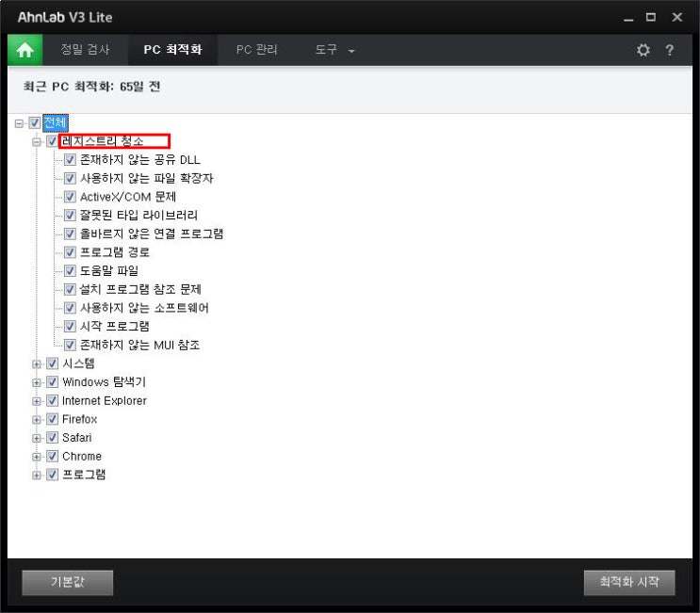Image resolution: width=700 pixels, height=613 pixels.
Task: Uncheck the Firefox checkbox
Action: coord(52,419)
